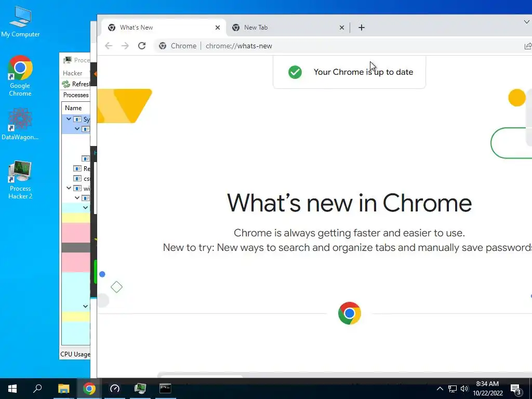Open Google Chrome desktop shortcut
The width and height of the screenshot is (532, 399).
(x=20, y=76)
